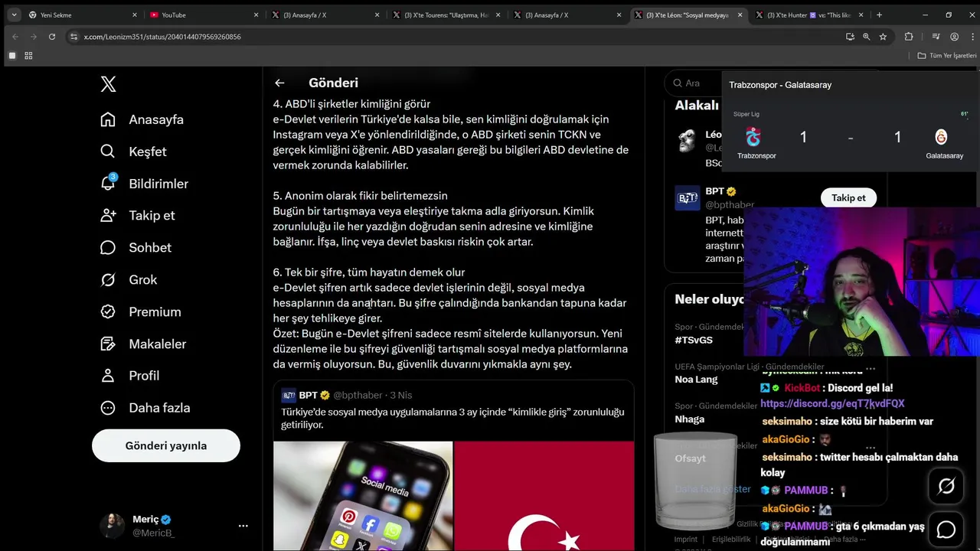Image resolution: width=980 pixels, height=551 pixels.
Task: Open the social media phone image in quote
Action: pos(363,496)
